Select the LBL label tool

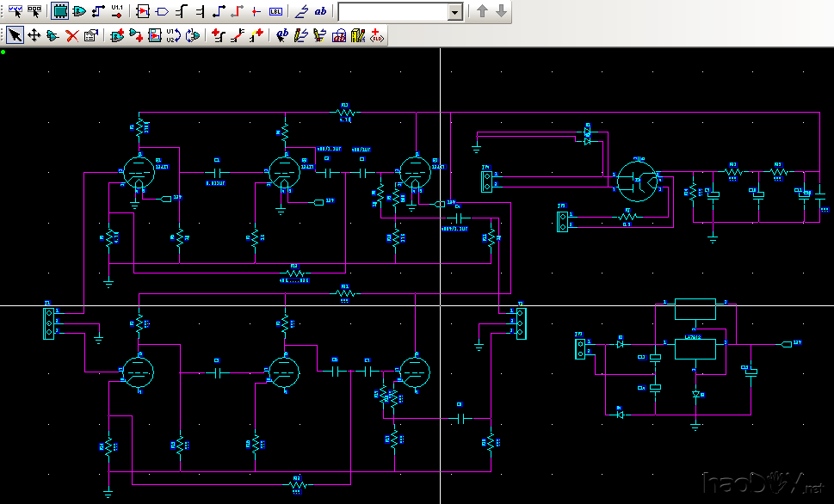point(275,11)
